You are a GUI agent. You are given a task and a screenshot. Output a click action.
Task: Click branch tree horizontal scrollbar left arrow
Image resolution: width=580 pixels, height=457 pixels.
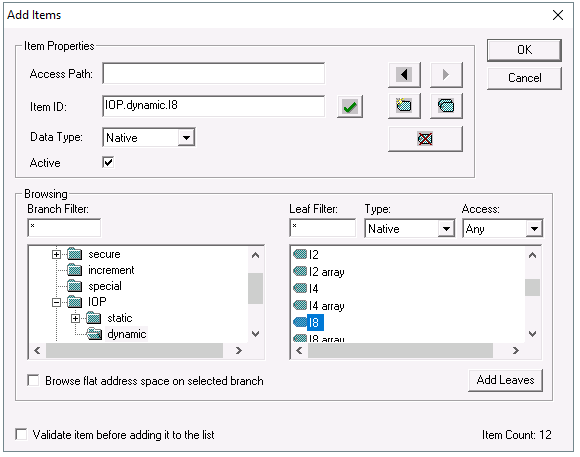point(37,350)
